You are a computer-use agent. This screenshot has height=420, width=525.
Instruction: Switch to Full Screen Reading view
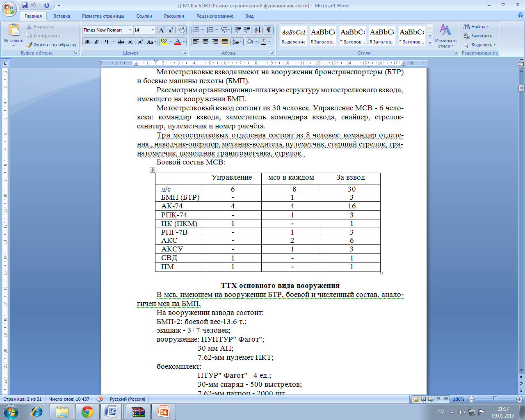pyautogui.click(x=423, y=399)
